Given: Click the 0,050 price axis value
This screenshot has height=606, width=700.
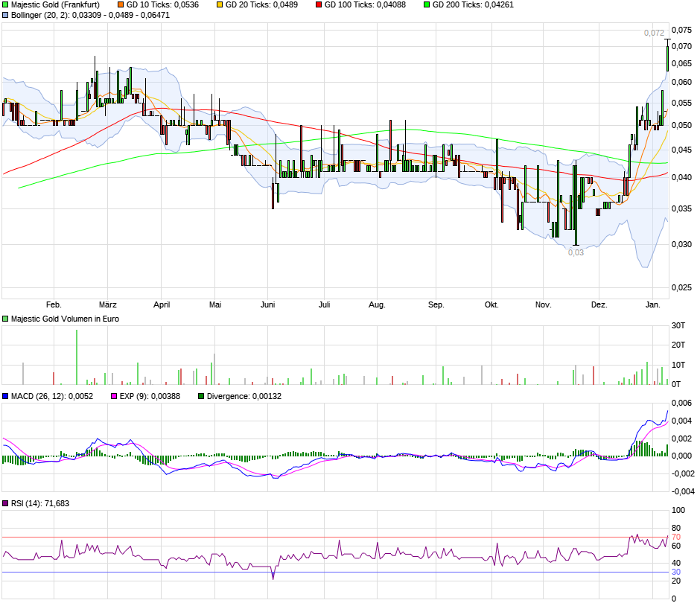Looking at the screenshot, I should (681, 125).
